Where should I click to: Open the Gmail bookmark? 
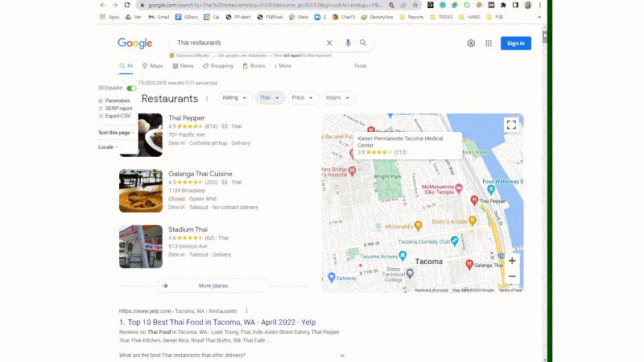[x=159, y=17]
